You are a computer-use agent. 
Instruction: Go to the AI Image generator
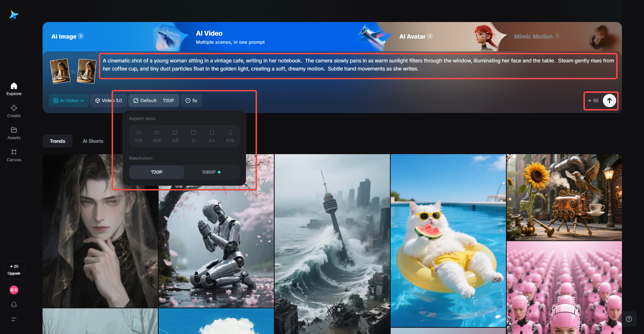[x=67, y=36]
